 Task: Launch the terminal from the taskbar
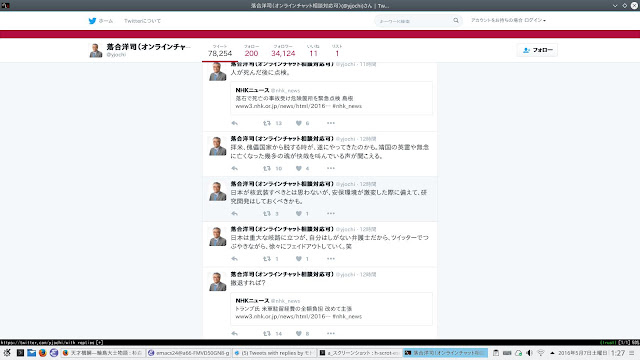click(x=20, y=353)
